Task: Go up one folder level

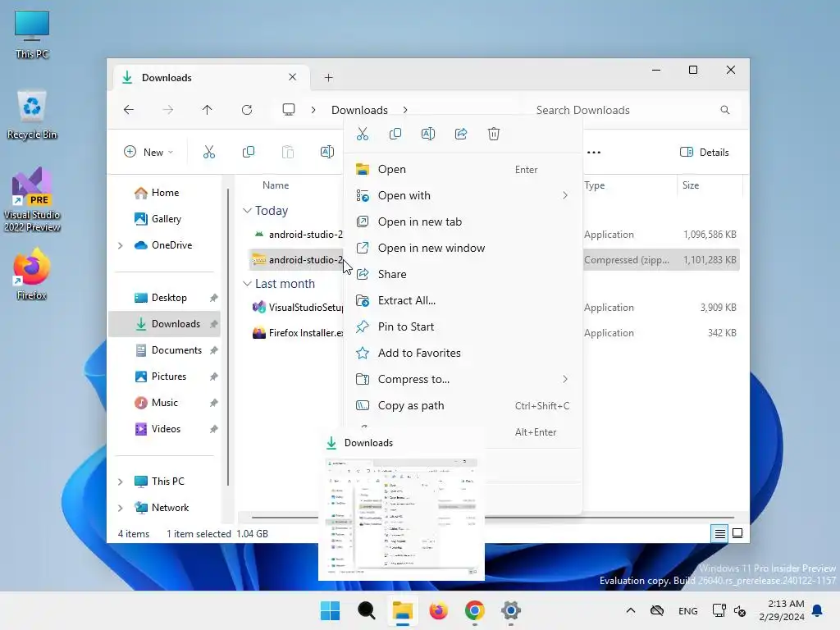Action: [208, 110]
